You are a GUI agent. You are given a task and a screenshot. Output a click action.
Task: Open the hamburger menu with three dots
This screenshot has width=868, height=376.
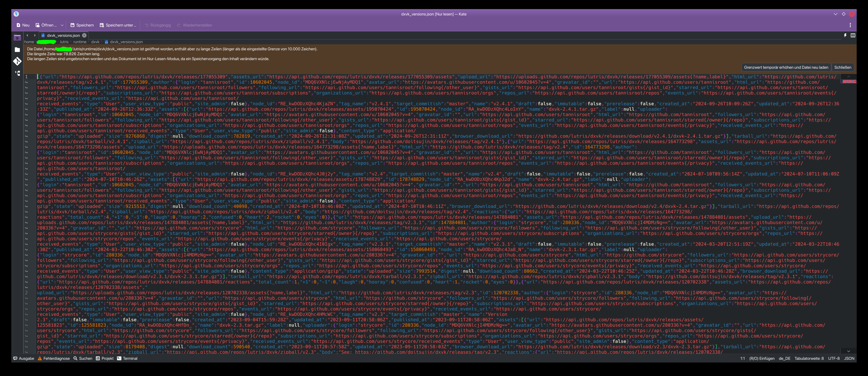click(850, 25)
